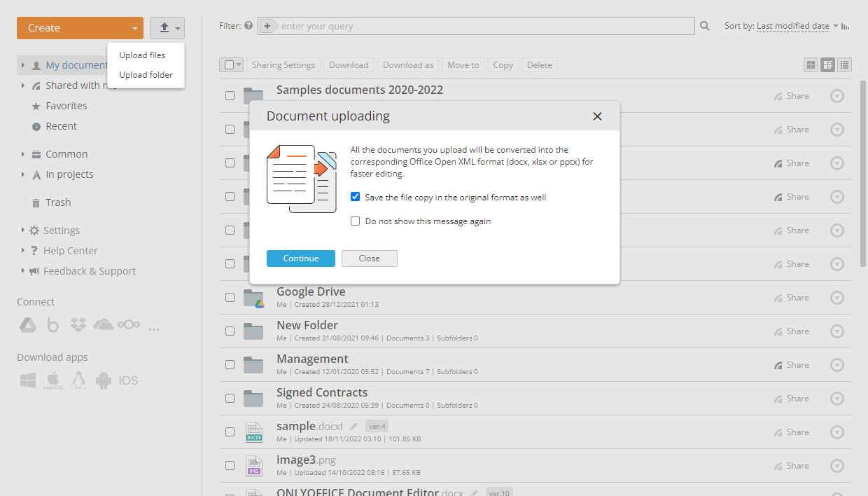Connect a Nextcloud account
Image resolution: width=868 pixels, height=496 pixels.
click(x=129, y=324)
